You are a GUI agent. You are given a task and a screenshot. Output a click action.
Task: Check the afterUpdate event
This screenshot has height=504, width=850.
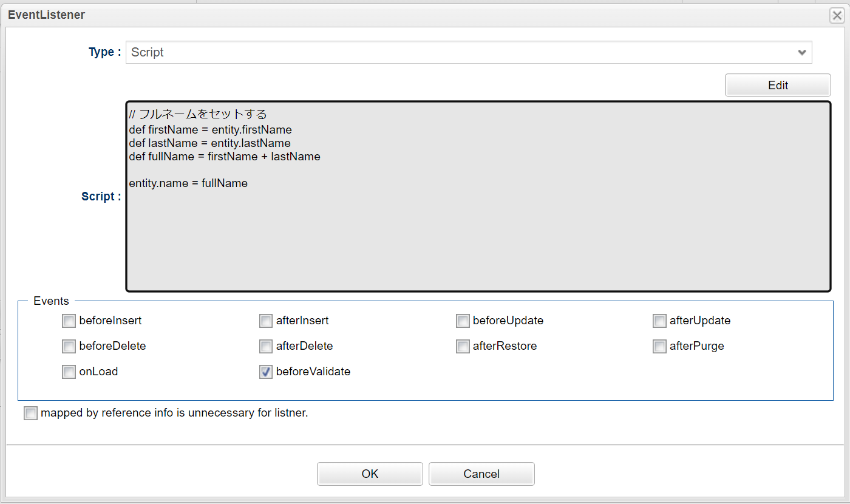(x=659, y=321)
